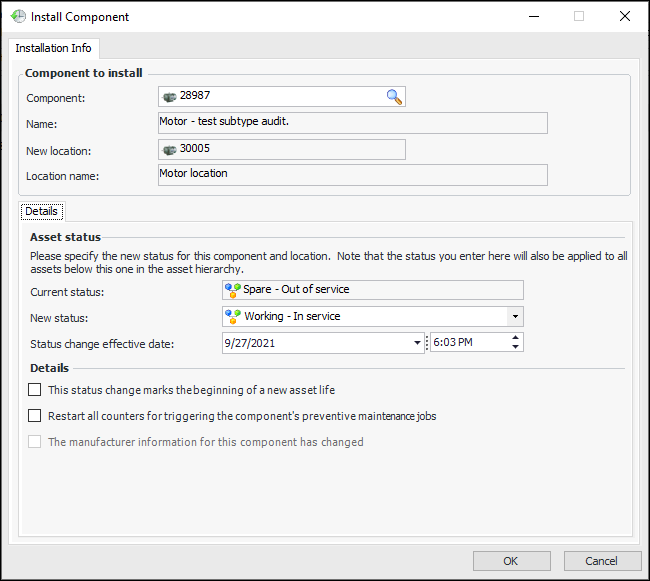Click the Install Component title bar icon
This screenshot has height=581, width=650.
pos(17,17)
